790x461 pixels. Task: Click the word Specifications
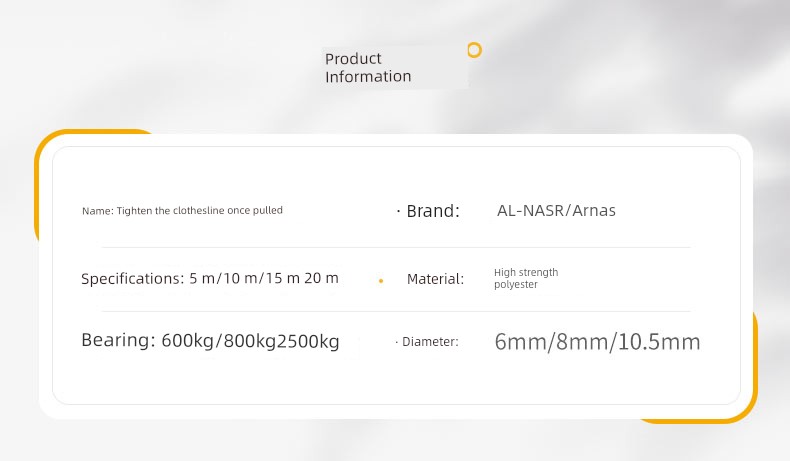pos(130,279)
